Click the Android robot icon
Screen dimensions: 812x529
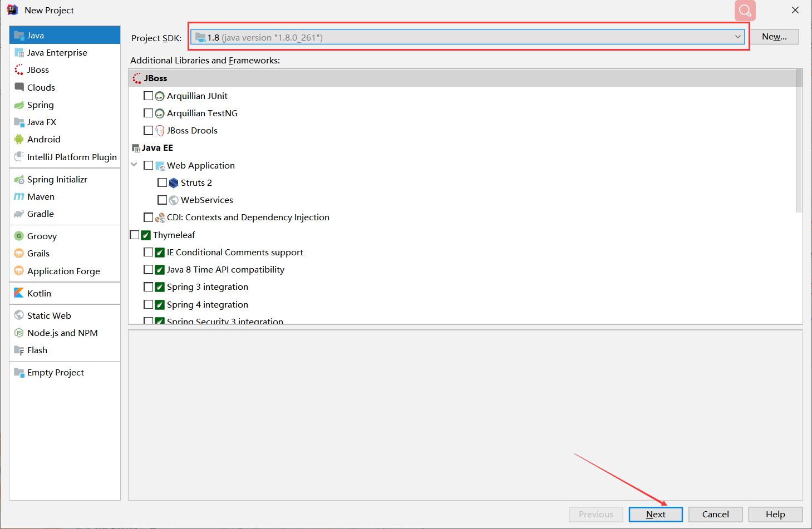(19, 140)
